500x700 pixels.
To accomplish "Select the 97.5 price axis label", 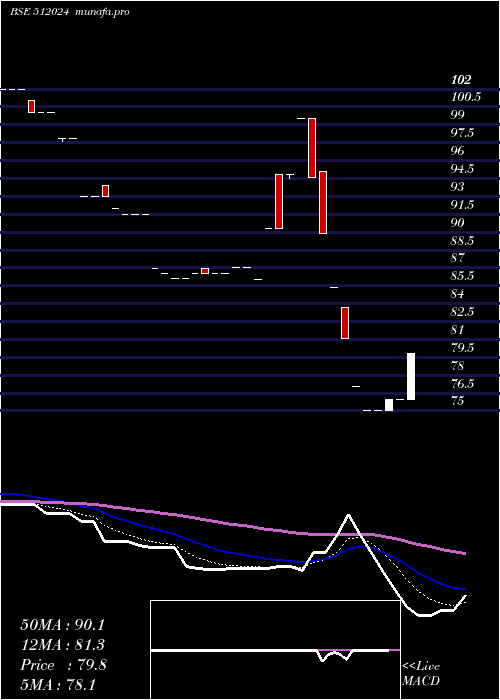I will [462, 133].
